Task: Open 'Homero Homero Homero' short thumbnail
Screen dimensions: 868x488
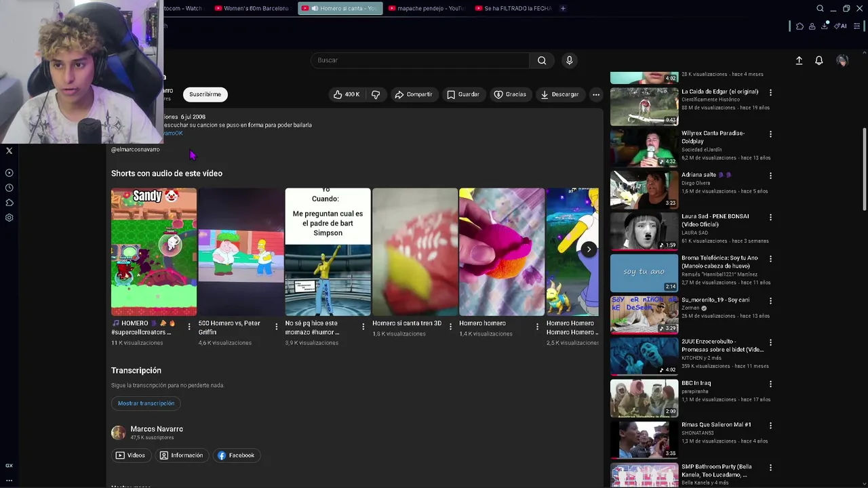Action: click(572, 252)
